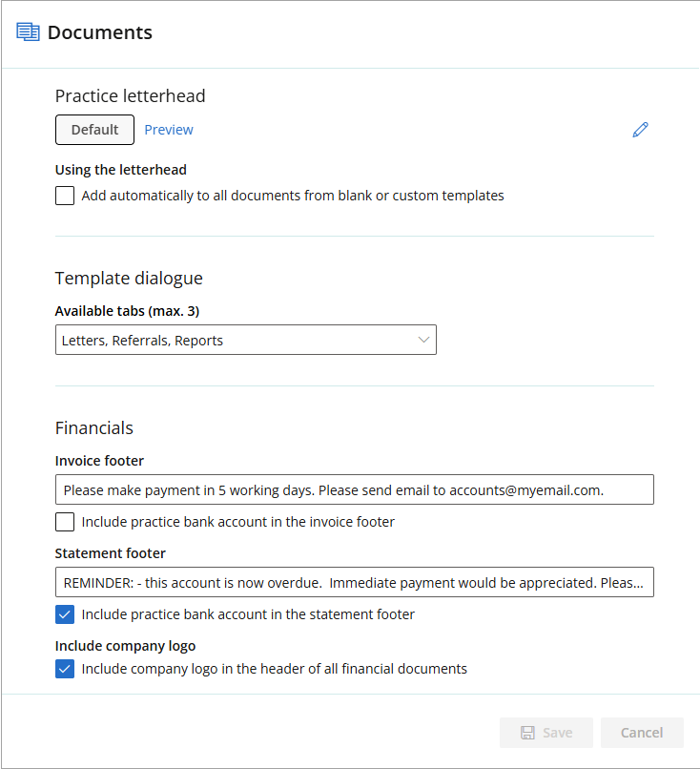Edit the practice letterhead with pencil icon
Image resolution: width=700 pixels, height=769 pixels.
(x=640, y=130)
